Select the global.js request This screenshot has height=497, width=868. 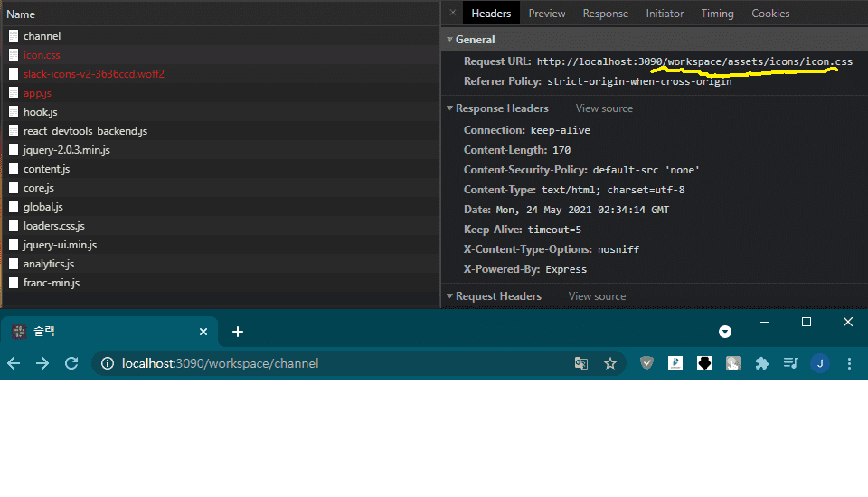coord(221,207)
